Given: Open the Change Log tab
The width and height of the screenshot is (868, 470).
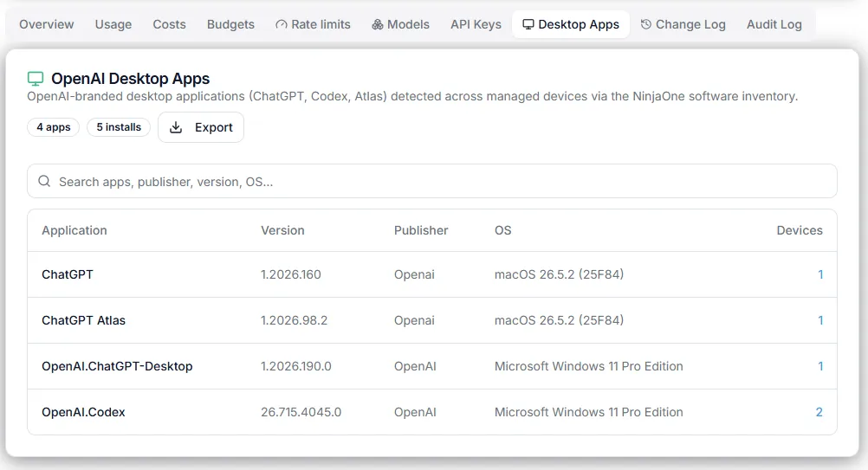Looking at the screenshot, I should click(683, 24).
